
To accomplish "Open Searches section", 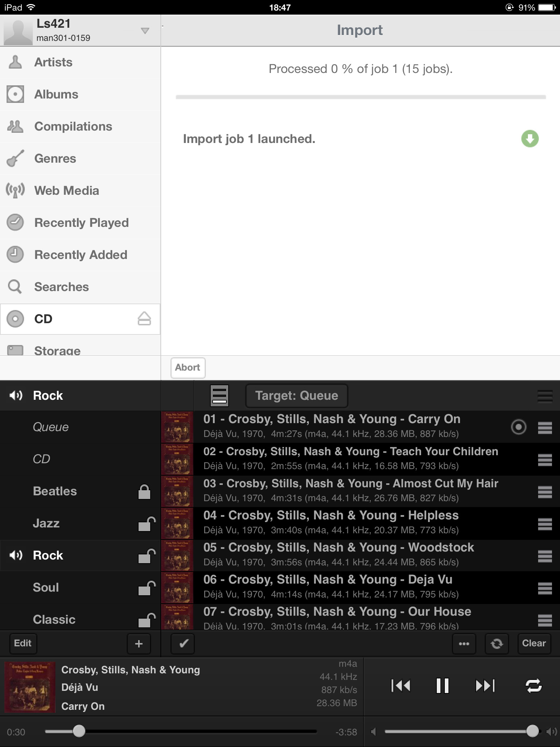I will pyautogui.click(x=80, y=287).
